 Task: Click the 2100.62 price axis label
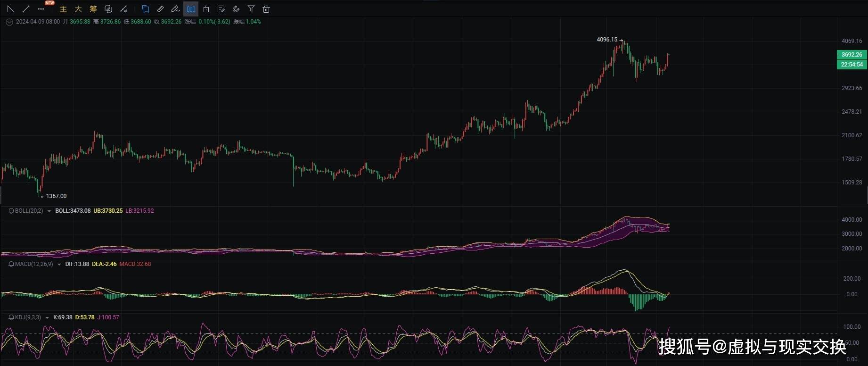pyautogui.click(x=852, y=135)
